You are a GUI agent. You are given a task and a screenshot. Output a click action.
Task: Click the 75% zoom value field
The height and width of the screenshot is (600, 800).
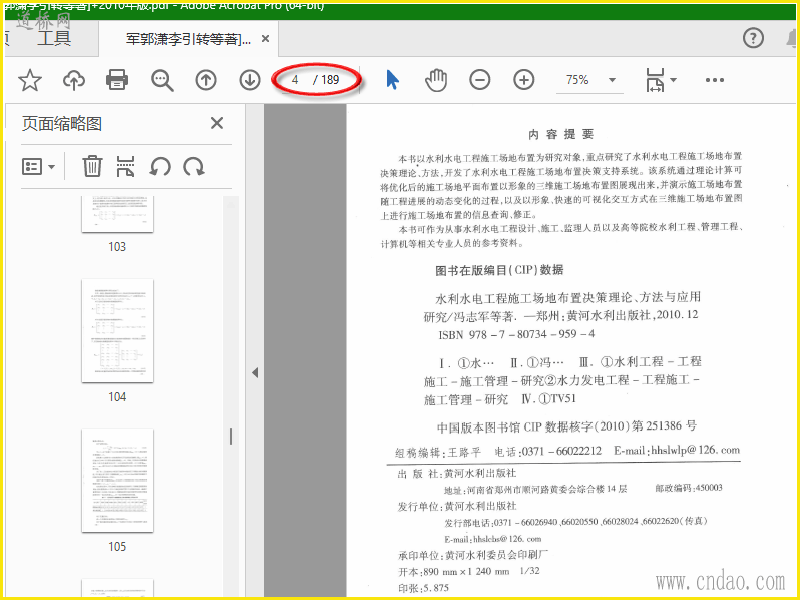(x=577, y=80)
